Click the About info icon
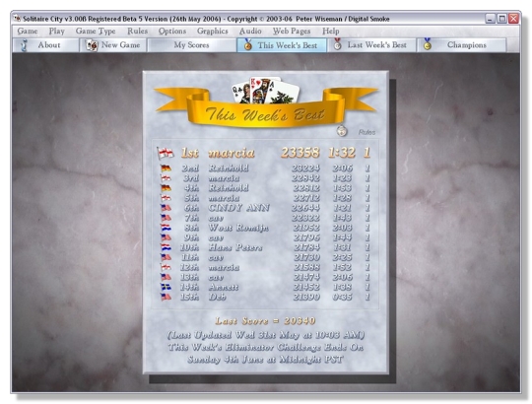Viewport: 532px width, 404px height. pos(24,45)
